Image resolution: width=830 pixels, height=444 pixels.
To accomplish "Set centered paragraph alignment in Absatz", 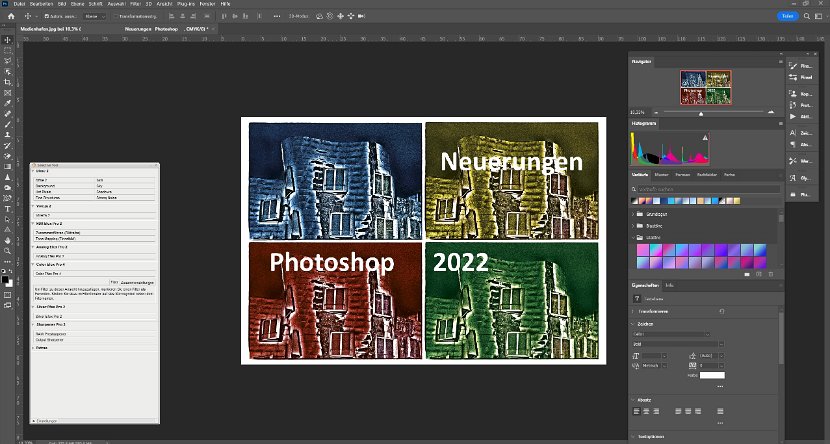I will 646,411.
